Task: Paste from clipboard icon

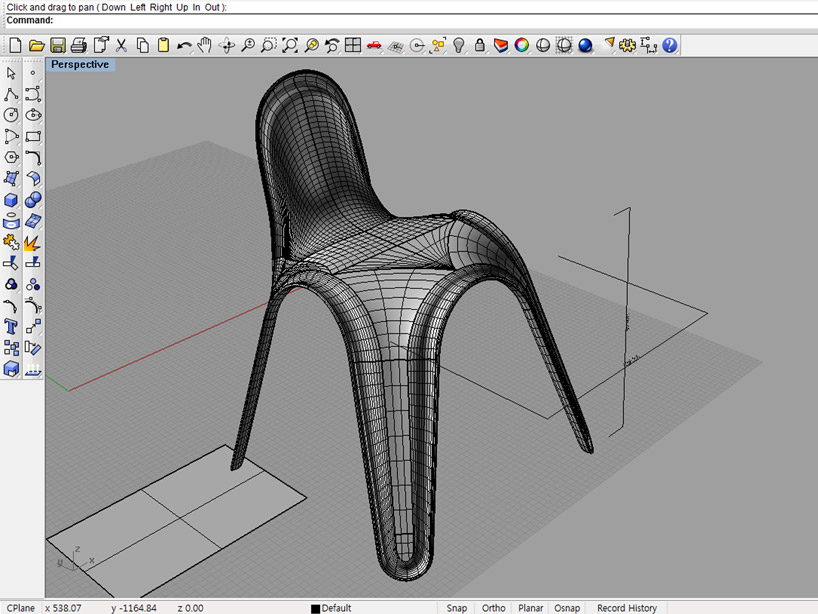Action: (x=163, y=45)
